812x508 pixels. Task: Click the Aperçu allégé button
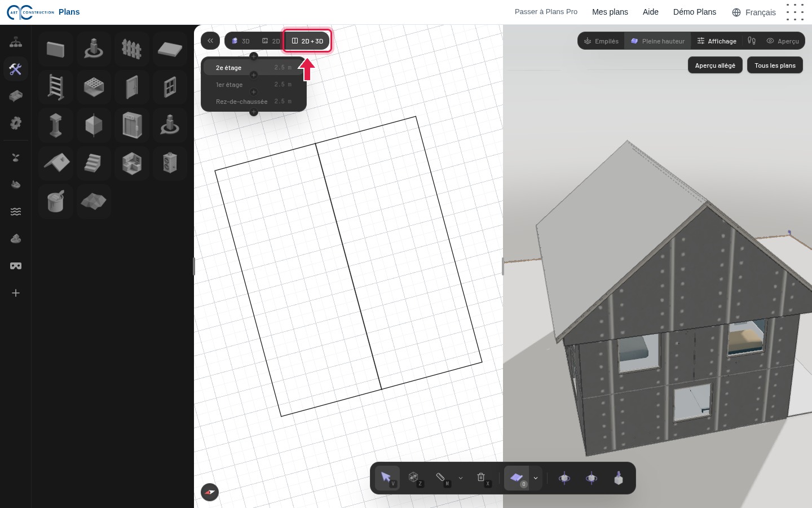715,65
